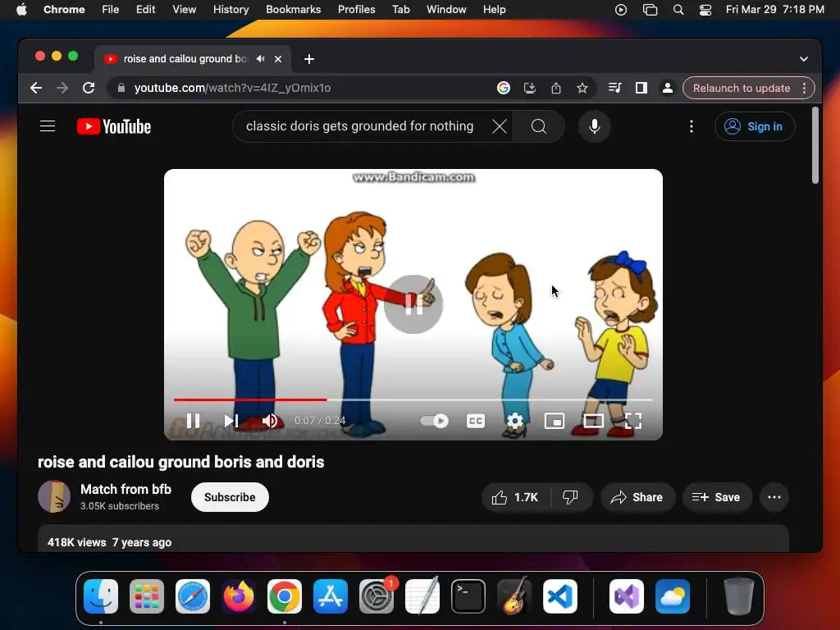The image size is (840, 630).
Task: Open Chrome profile icon
Action: [668, 88]
